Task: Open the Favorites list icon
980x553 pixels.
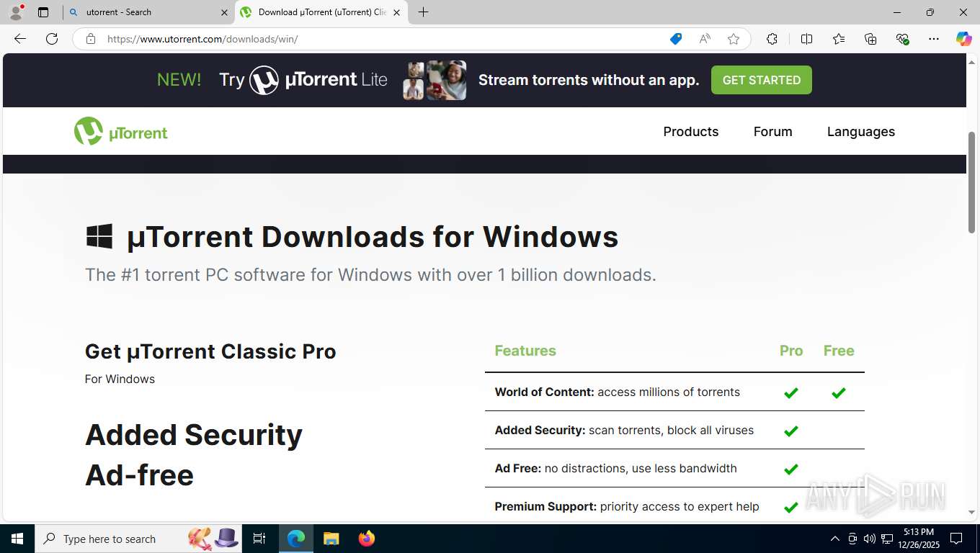Action: (x=839, y=39)
